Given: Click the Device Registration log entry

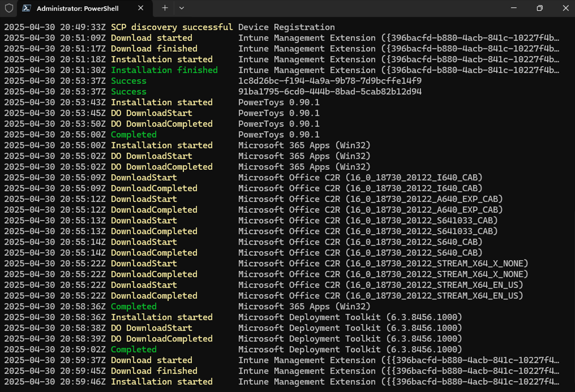Looking at the screenshot, I should 286,27.
